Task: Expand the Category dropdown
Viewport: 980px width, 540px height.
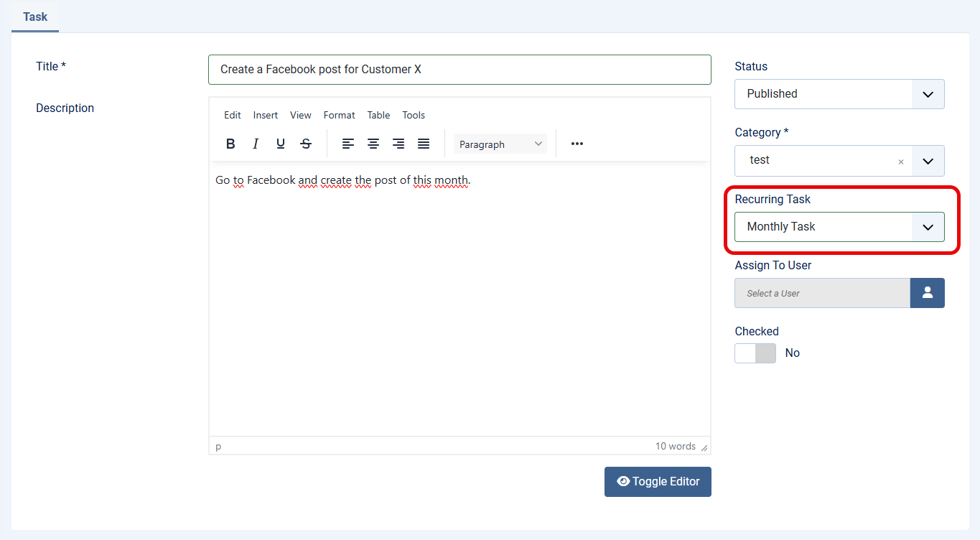Action: [x=928, y=161]
